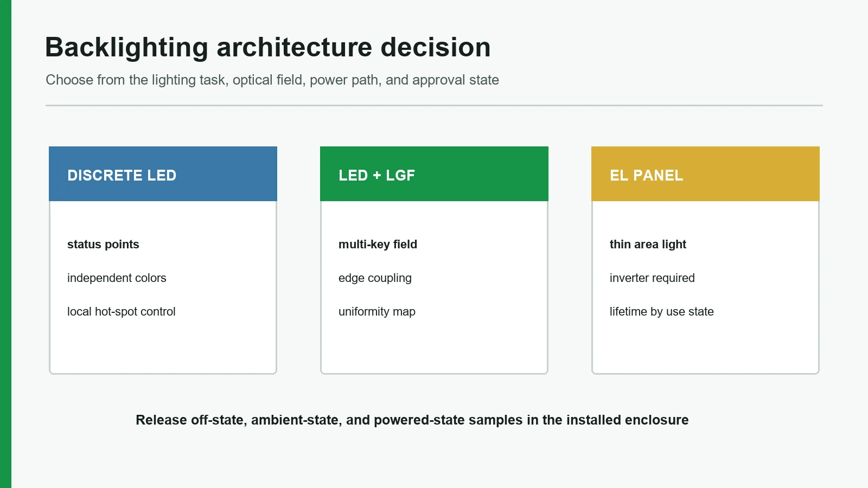Click the green vertical accent bar
This screenshot has height=488, width=868.
click(5, 244)
